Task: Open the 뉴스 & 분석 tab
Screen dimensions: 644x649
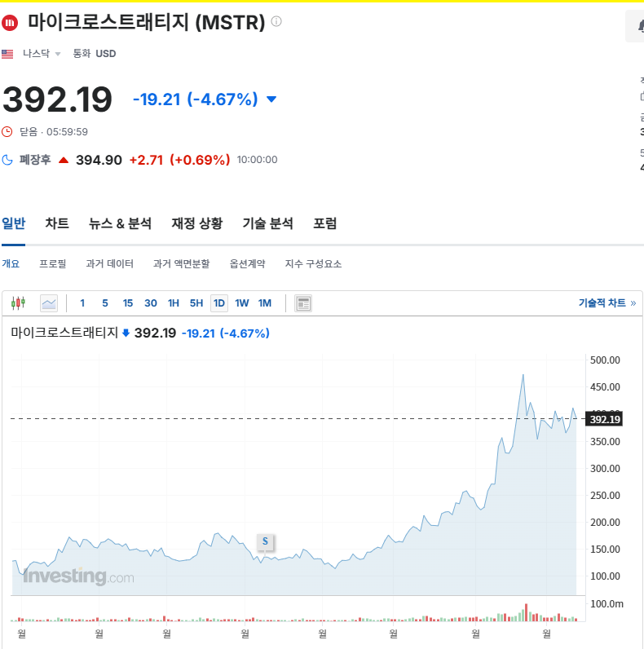Action: [x=120, y=223]
